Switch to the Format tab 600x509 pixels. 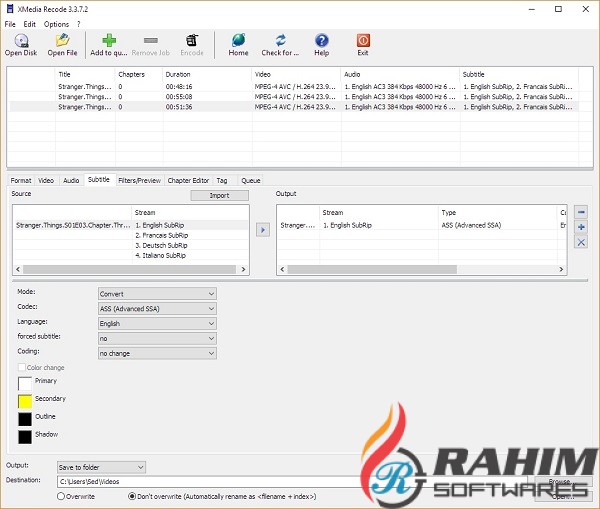[x=21, y=180]
